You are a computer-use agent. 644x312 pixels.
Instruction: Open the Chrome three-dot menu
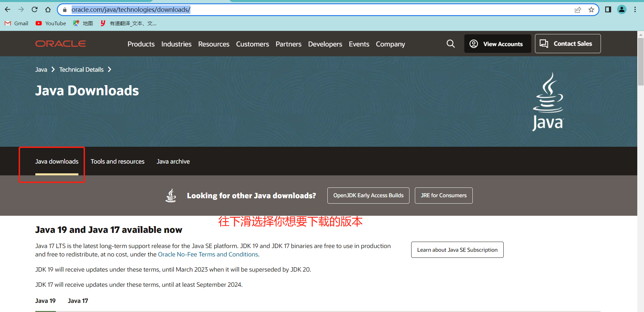point(635,9)
